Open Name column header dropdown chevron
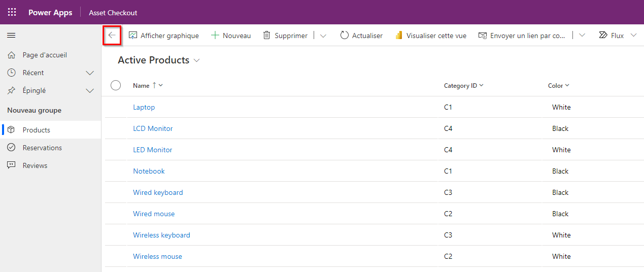Screen dimensions: 644x272 pos(161,85)
